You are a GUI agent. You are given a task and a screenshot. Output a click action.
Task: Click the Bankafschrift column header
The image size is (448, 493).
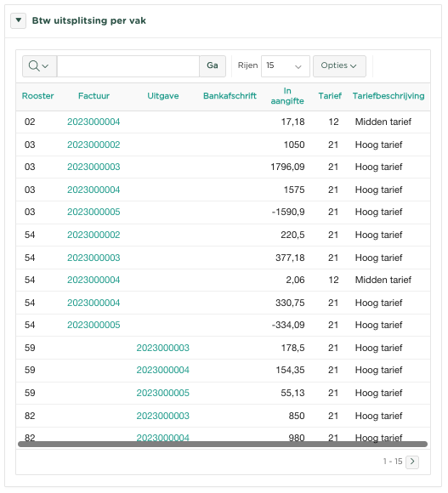coord(230,96)
